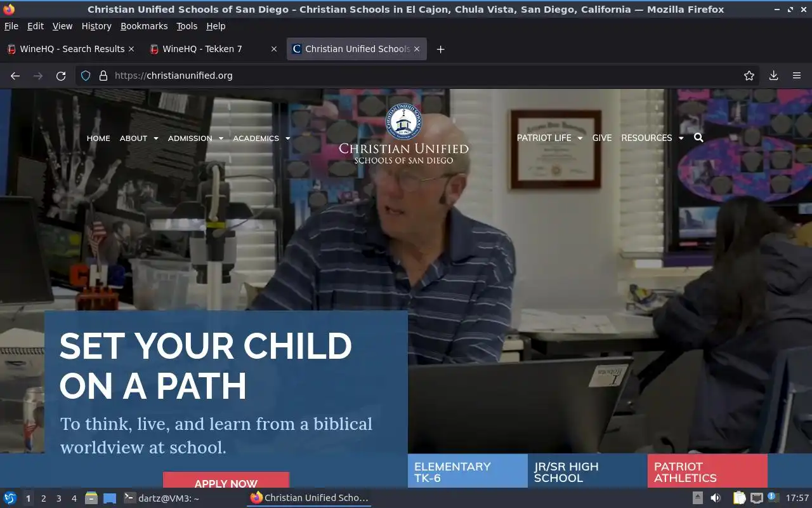Open the system start menu icon
812x508 pixels.
[x=10, y=498]
